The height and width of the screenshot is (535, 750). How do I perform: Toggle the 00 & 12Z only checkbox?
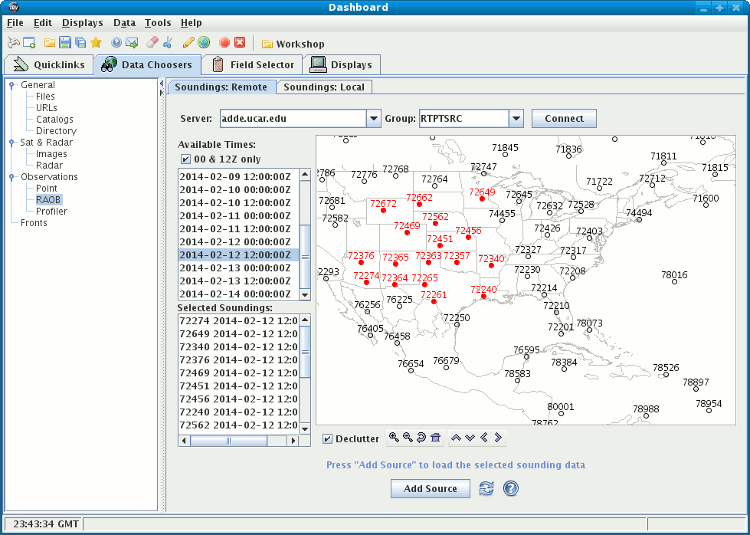pyautogui.click(x=186, y=159)
